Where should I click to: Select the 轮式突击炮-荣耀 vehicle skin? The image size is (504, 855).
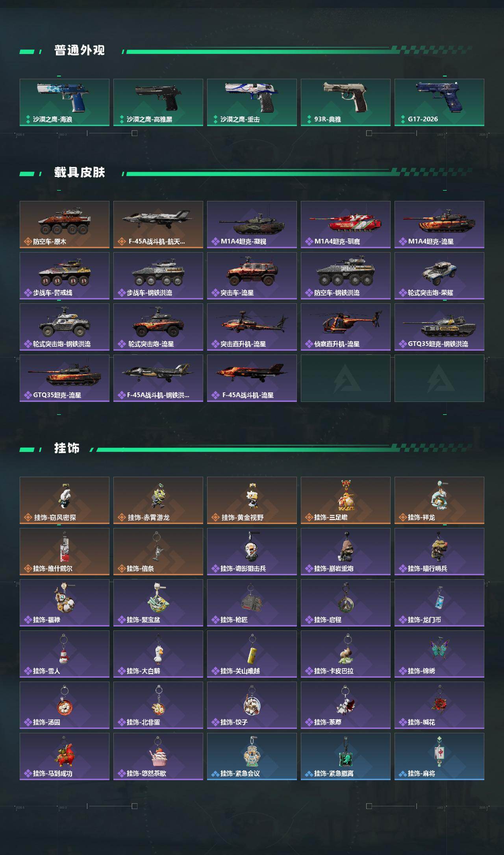[439, 276]
